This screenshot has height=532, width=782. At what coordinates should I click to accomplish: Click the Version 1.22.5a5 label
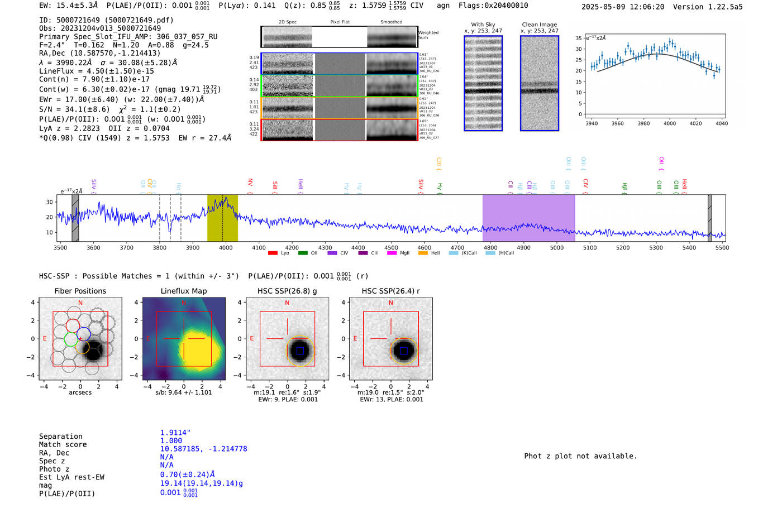(708, 7)
